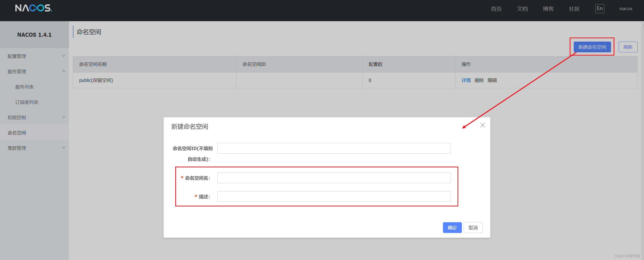644x260 pixels.
Task: Click 删除 for the public namespace
Action: [x=479, y=80]
